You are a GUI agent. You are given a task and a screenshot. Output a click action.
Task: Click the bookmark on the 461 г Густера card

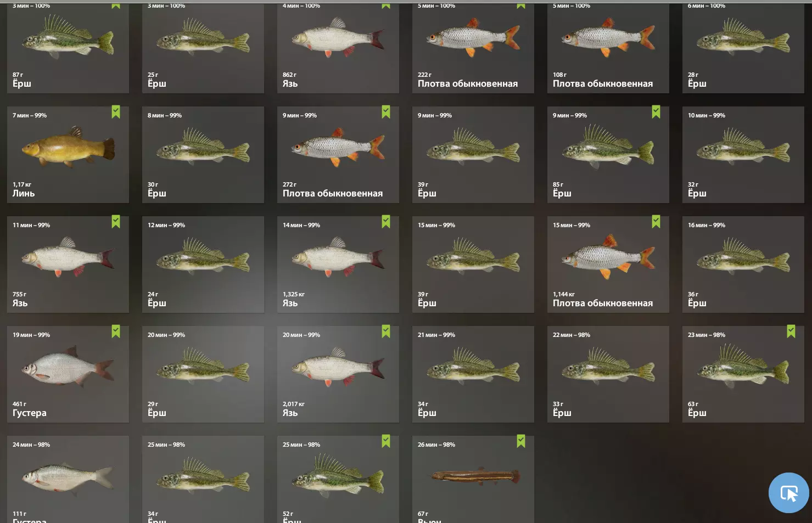pyautogui.click(x=116, y=331)
